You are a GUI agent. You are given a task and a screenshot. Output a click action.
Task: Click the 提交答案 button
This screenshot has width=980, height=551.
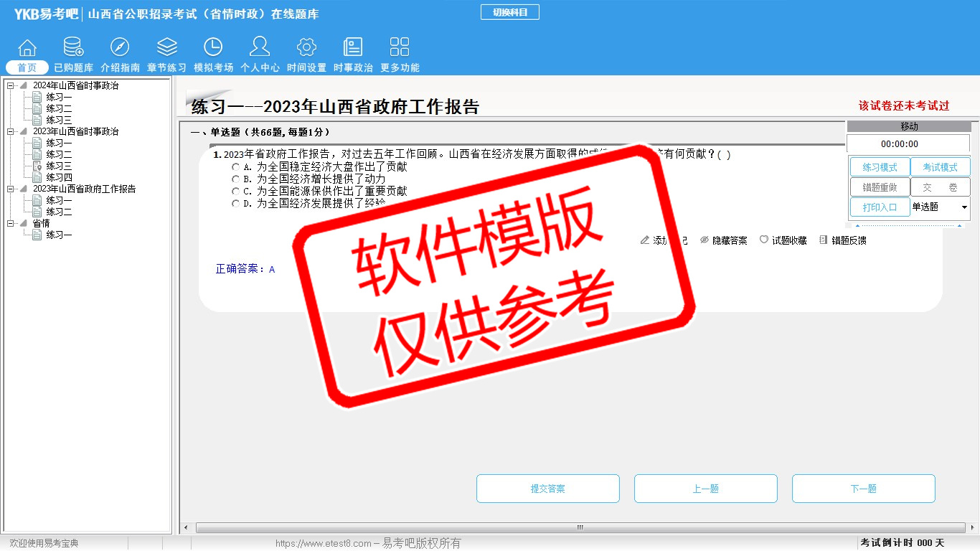tap(547, 489)
